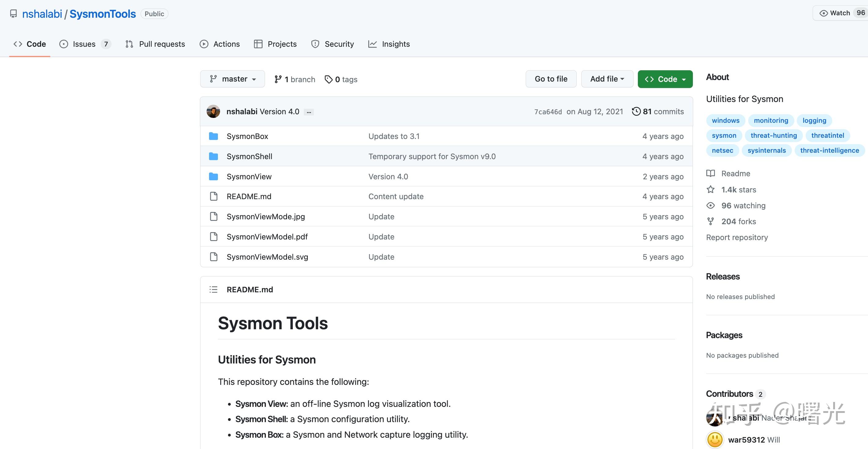Click the commit history clock icon
Screen dimensions: 868x449
636,111
